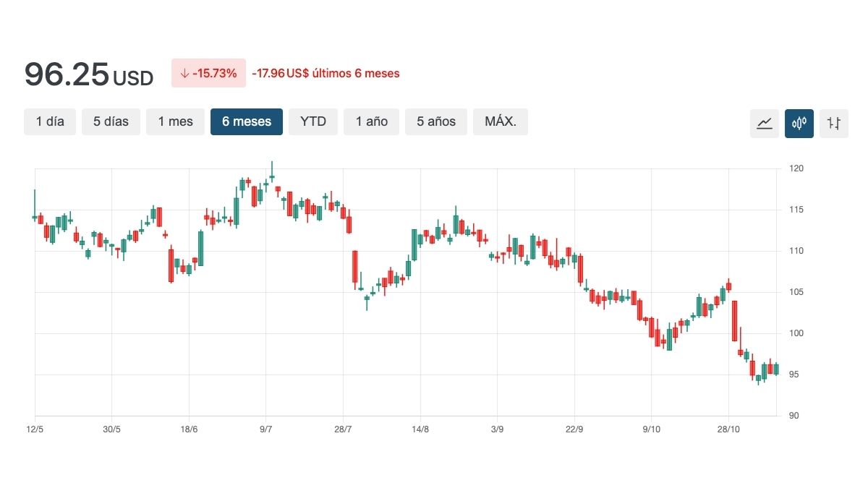Image resolution: width=868 pixels, height=488 pixels.
Task: Click the active 6 meses range button
Action: click(247, 121)
